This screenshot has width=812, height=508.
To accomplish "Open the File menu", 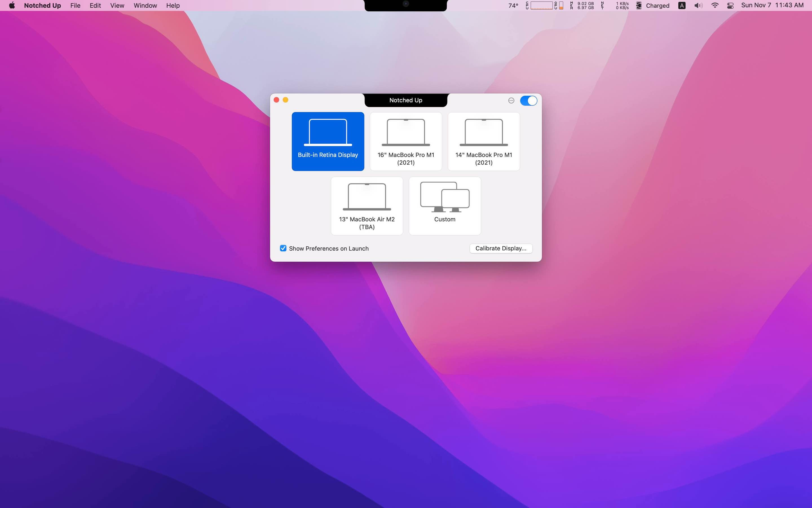I will (x=75, y=5).
